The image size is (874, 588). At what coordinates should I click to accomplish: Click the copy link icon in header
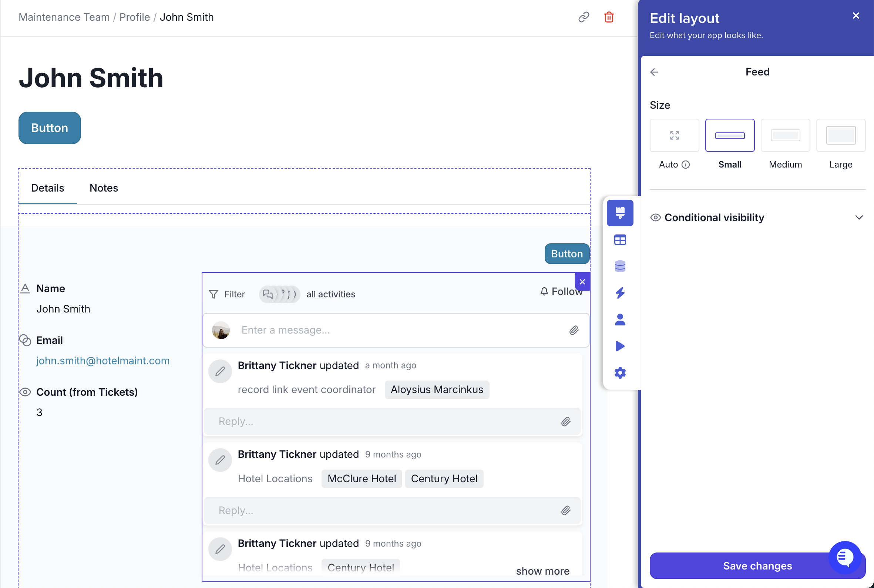pos(583,17)
